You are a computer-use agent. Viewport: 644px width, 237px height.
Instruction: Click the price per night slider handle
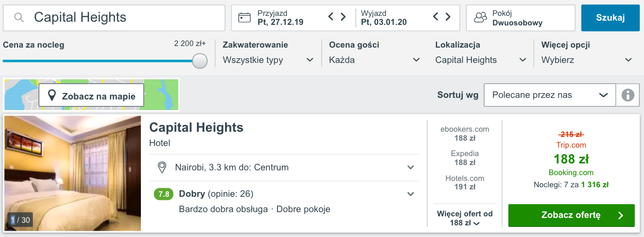click(x=200, y=61)
